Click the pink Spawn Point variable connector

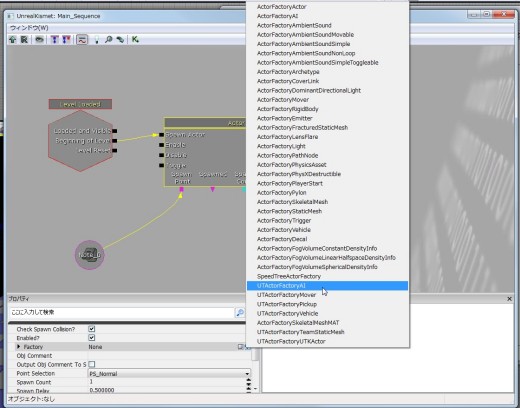point(181,189)
